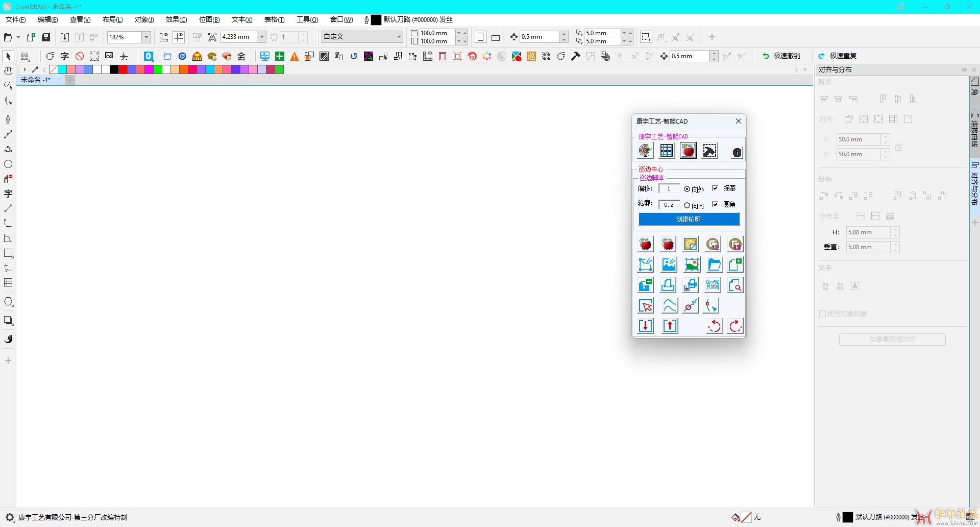This screenshot has height=527, width=980.
Task: Click the page width 100.0 mm field
Action: 437,33
